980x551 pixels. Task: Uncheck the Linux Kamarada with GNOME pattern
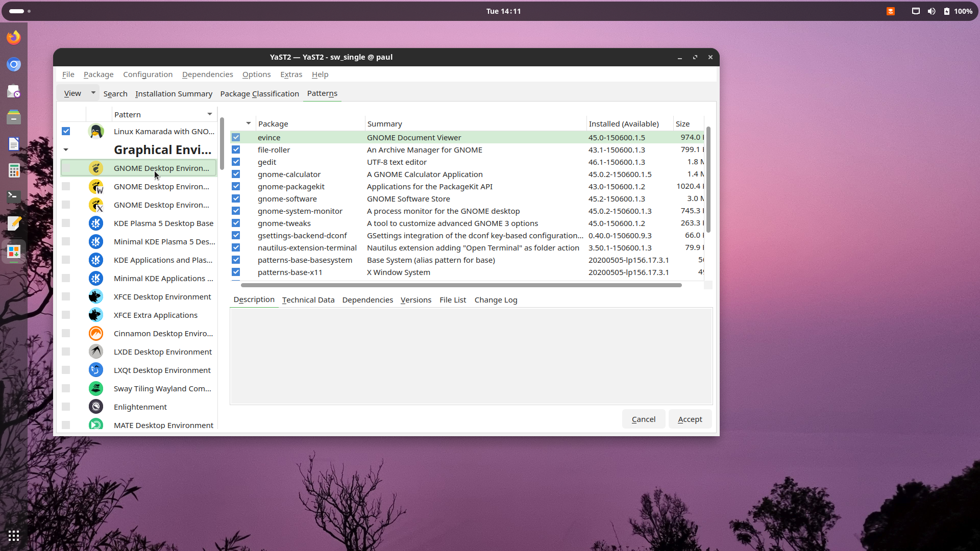coord(66,131)
